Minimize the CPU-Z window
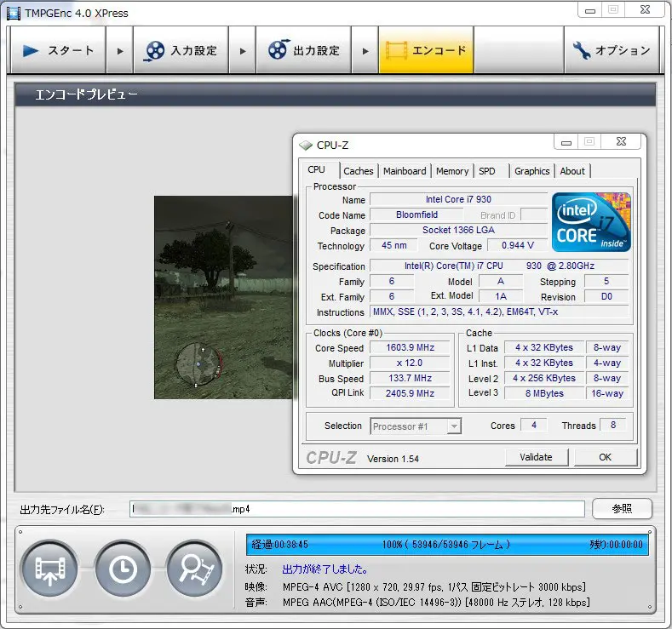This screenshot has height=629, width=672. coord(566,142)
